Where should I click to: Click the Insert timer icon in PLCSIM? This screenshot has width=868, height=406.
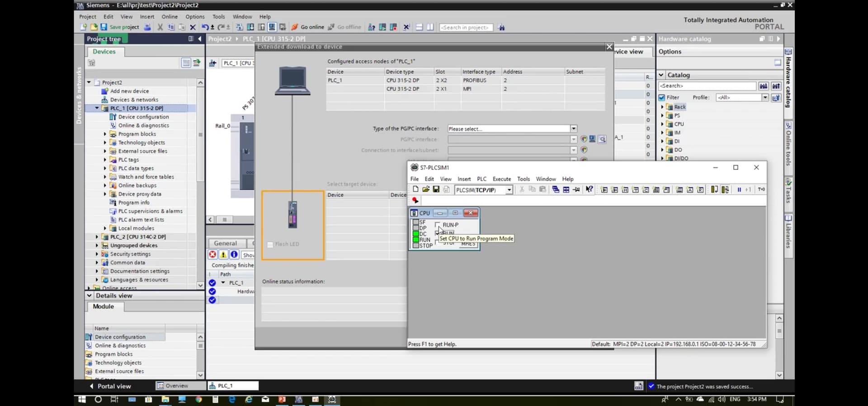point(636,190)
